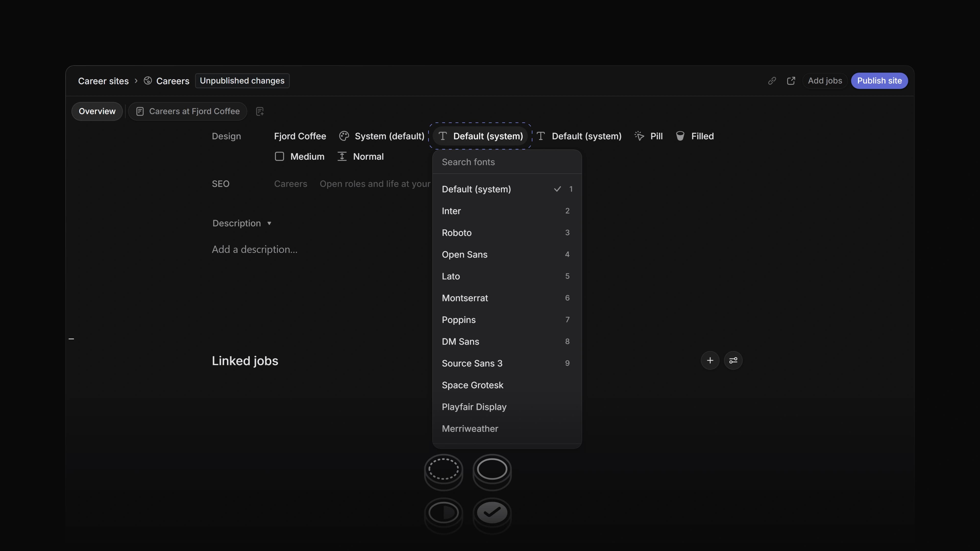Image resolution: width=980 pixels, height=551 pixels.
Task: Click the Publish site button
Action: [x=879, y=81]
